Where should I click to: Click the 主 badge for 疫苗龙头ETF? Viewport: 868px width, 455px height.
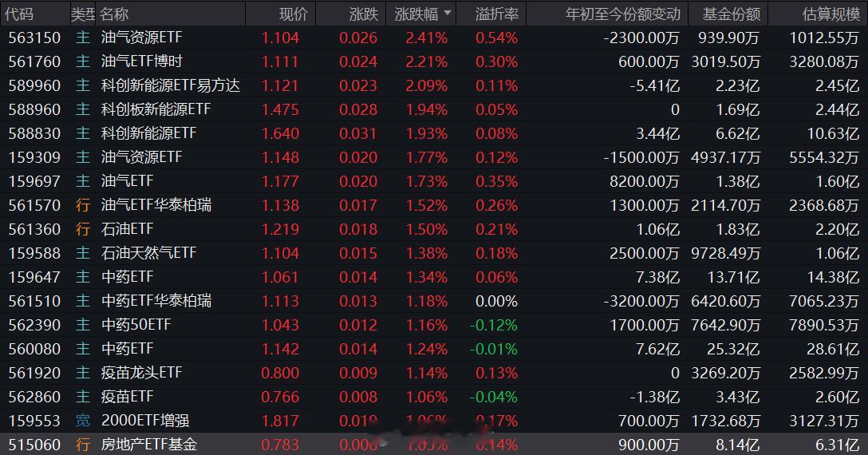coord(83,373)
